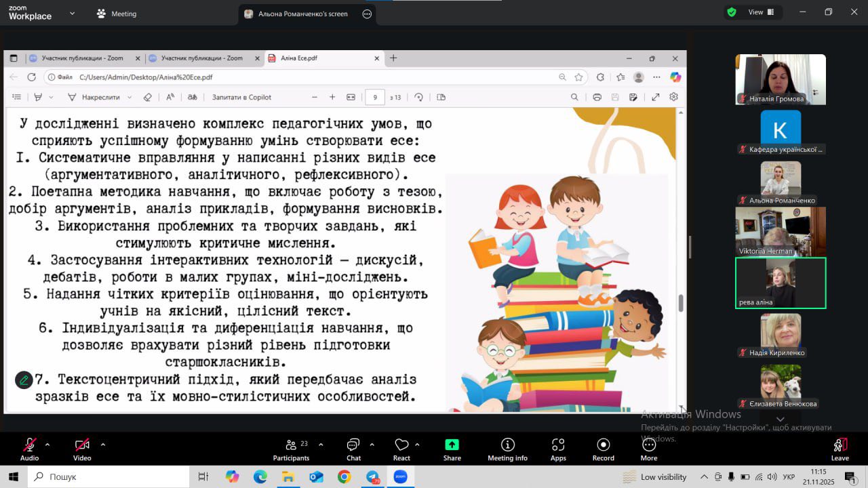Expand Audio settings arrow
The image size is (868, 488).
(47, 445)
